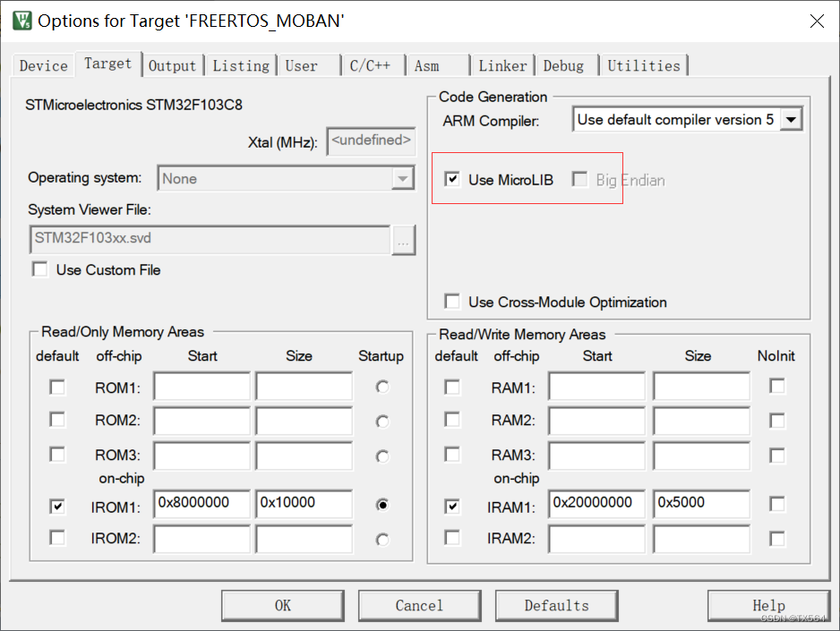Uncheck the IROM1 default checkbox
The image size is (840, 631).
[x=56, y=507]
